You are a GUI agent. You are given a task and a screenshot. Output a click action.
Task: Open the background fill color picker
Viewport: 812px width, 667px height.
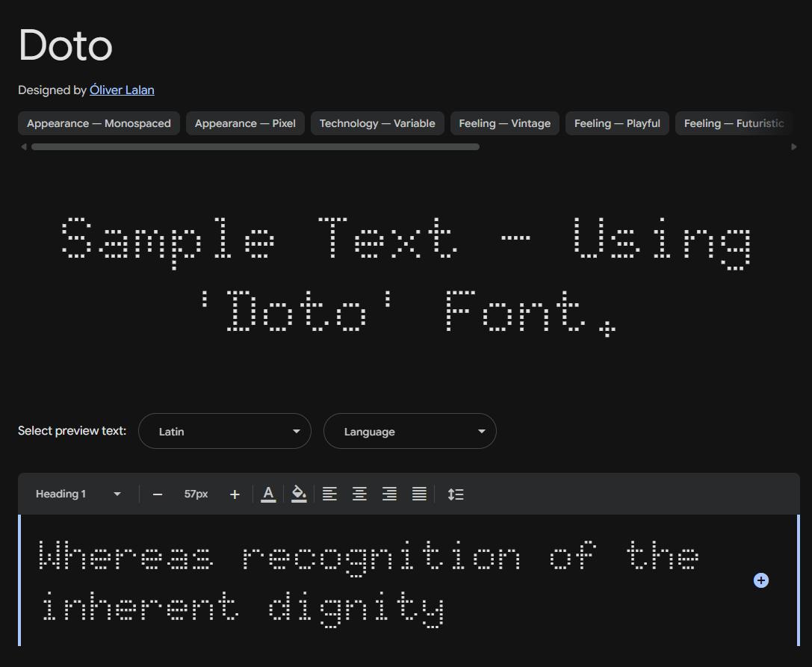(x=299, y=494)
